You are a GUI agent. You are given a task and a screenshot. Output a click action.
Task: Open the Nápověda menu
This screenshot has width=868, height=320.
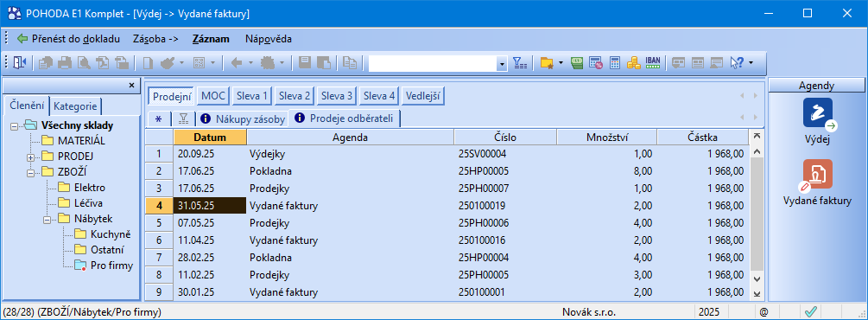click(x=269, y=39)
